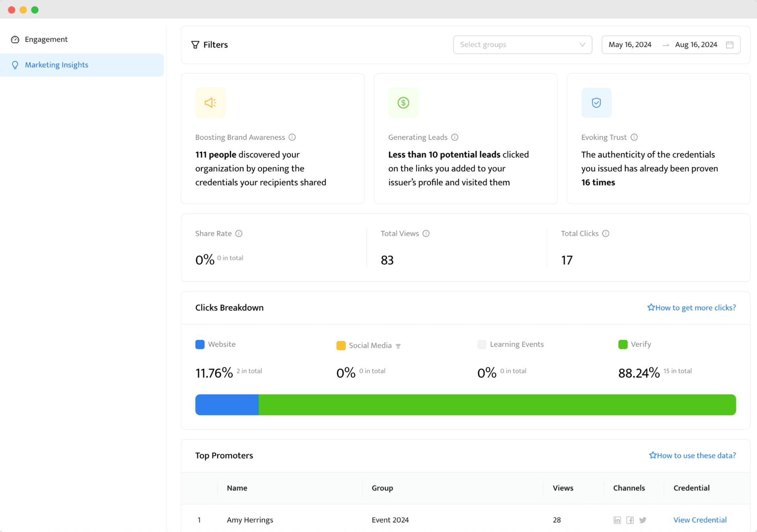Click the Total Views value 83
The width and height of the screenshot is (757, 532).
387,260
